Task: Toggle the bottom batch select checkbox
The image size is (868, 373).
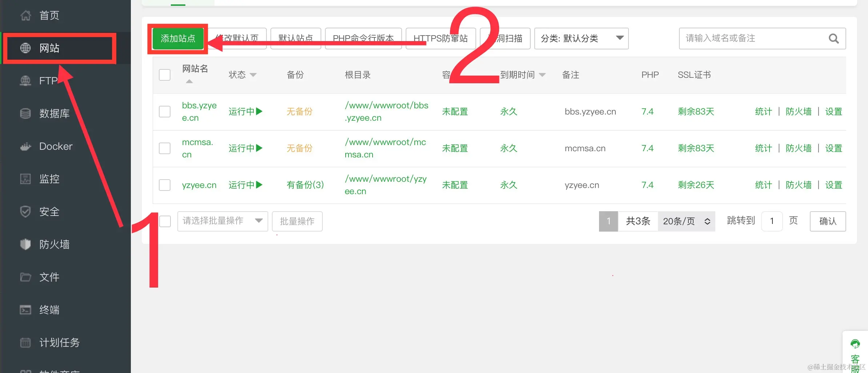Action: (165, 221)
